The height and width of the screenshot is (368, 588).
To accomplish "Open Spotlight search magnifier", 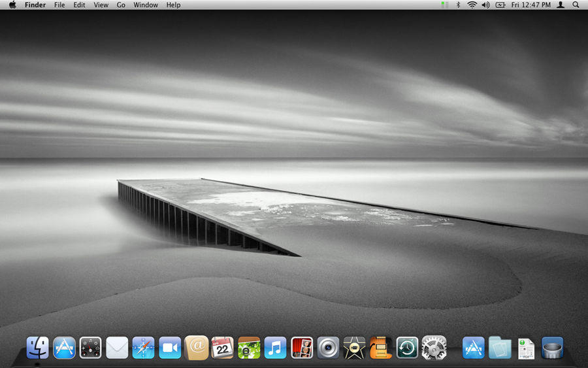I will [x=576, y=5].
